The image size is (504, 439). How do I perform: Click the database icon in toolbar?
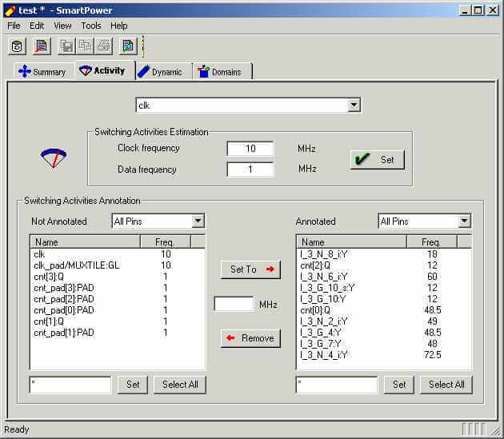pyautogui.click(x=17, y=46)
